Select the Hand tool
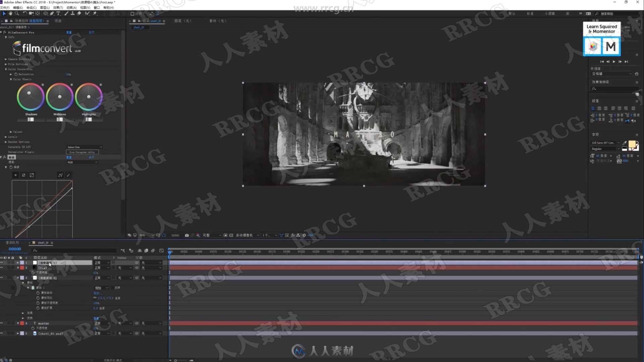 [10, 13]
